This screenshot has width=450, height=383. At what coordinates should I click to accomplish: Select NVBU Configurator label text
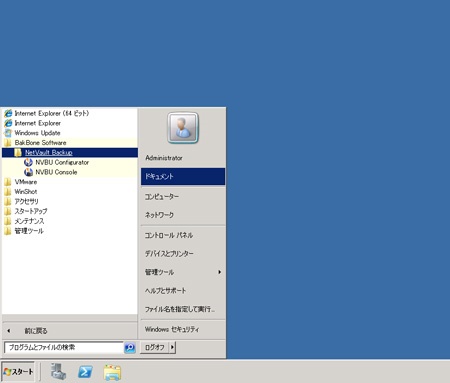coord(62,162)
